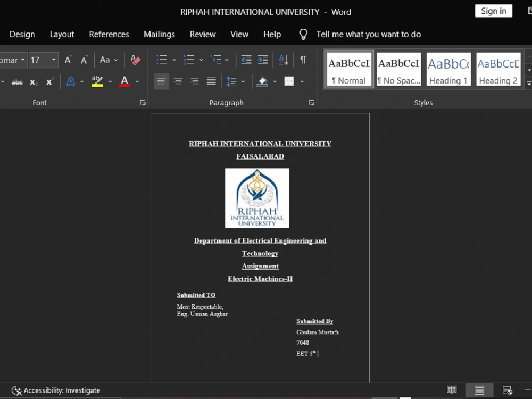The width and height of the screenshot is (532, 399).
Task: Toggle strikethrough formatting
Action: click(x=18, y=81)
